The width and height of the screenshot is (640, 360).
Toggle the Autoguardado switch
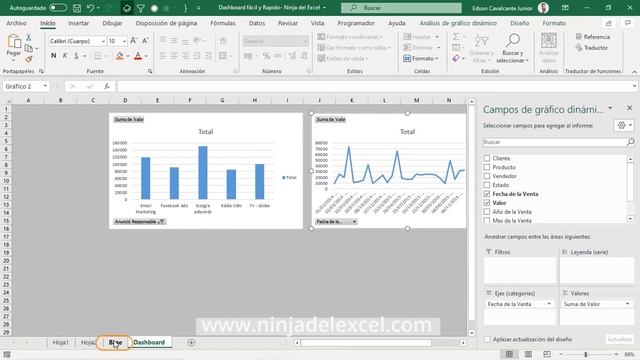[58, 8]
